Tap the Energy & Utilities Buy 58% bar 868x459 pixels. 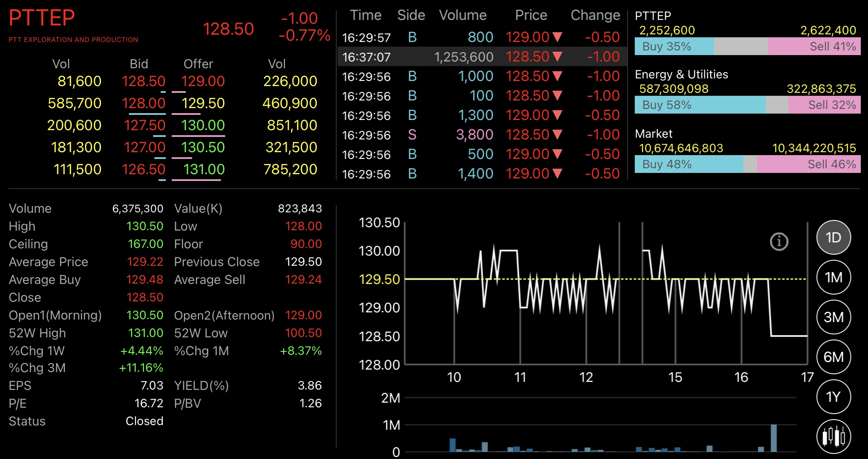[700, 105]
